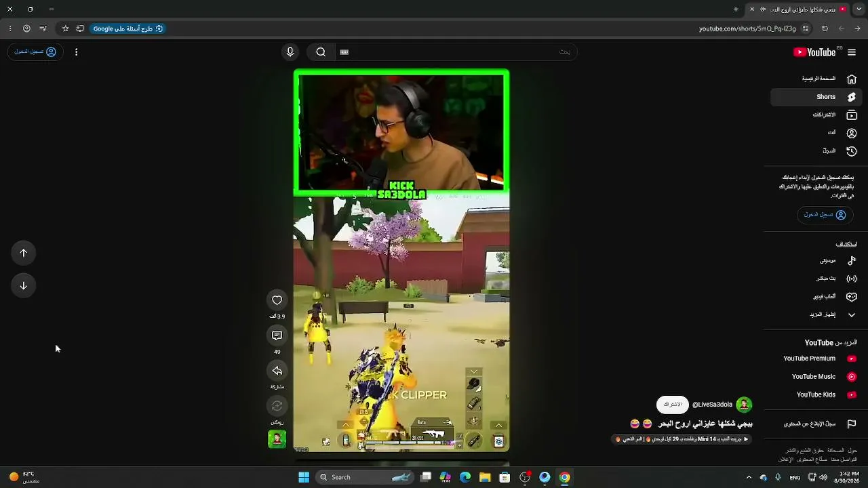This screenshot has height=488, width=868.
Task: Open the Windows Start menu
Action: point(304,477)
